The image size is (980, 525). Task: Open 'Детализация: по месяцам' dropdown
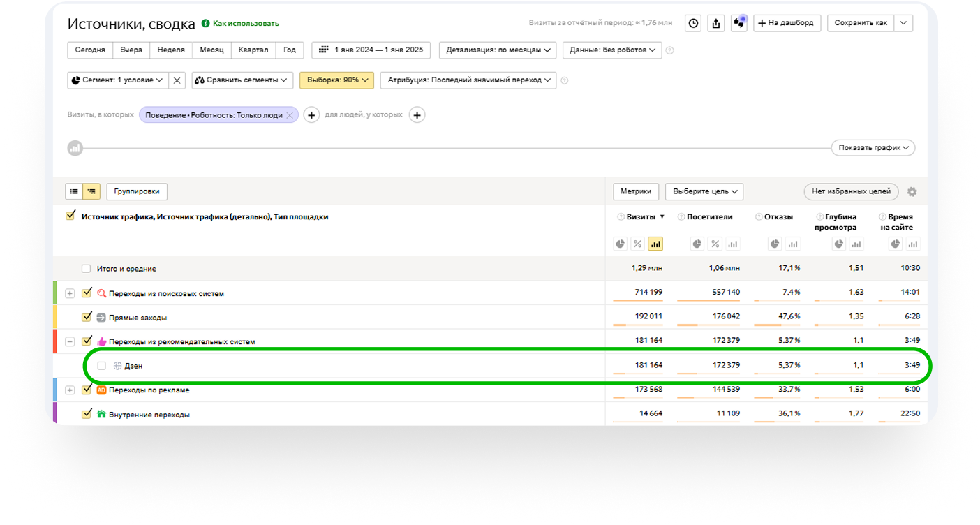coord(498,50)
